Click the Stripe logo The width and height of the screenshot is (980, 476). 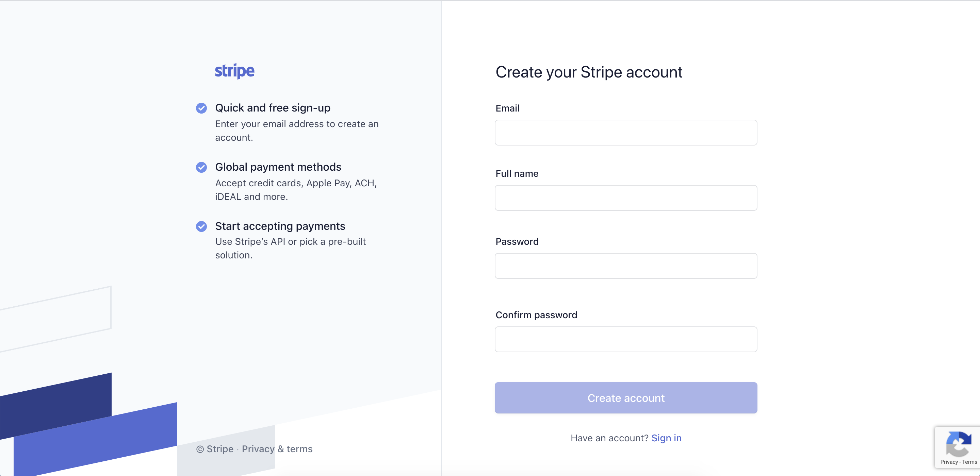pyautogui.click(x=234, y=71)
